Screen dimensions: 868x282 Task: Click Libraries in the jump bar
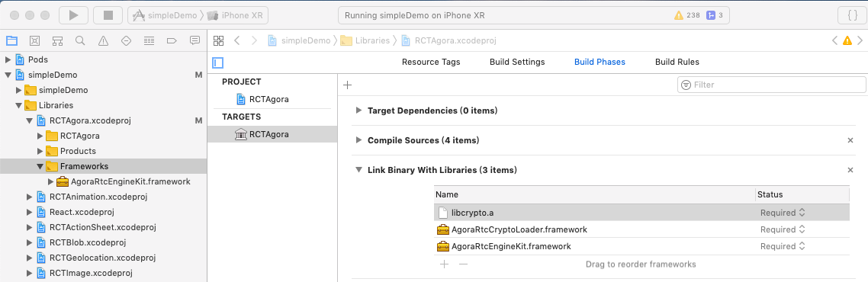pos(365,40)
